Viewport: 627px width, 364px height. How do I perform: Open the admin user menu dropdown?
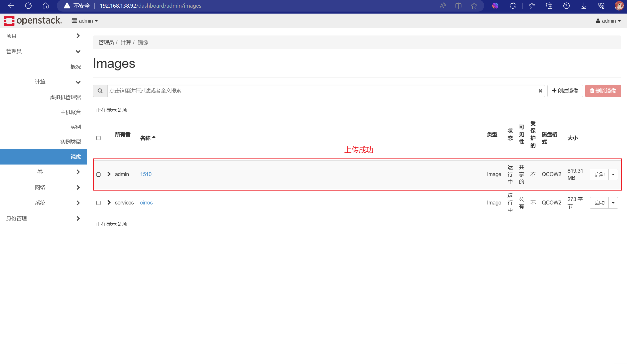click(x=608, y=21)
